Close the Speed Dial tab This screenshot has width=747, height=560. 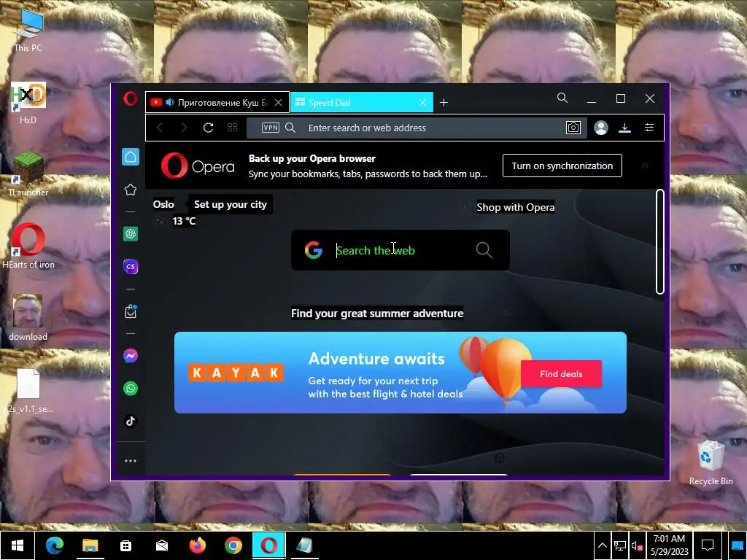(x=422, y=102)
